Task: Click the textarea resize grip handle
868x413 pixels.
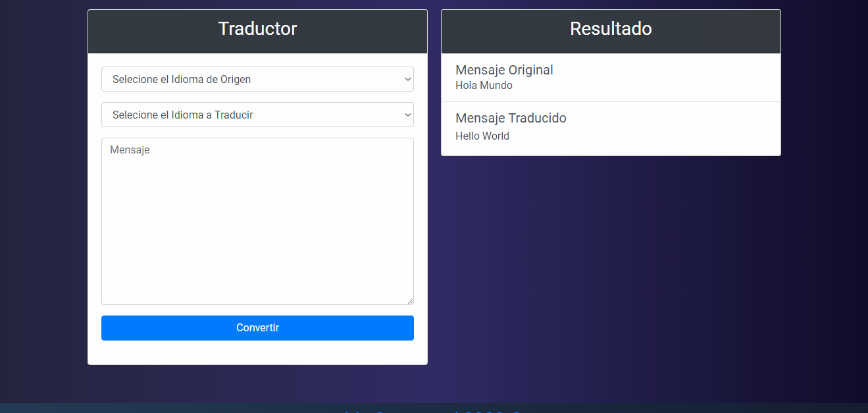Action: [x=409, y=300]
